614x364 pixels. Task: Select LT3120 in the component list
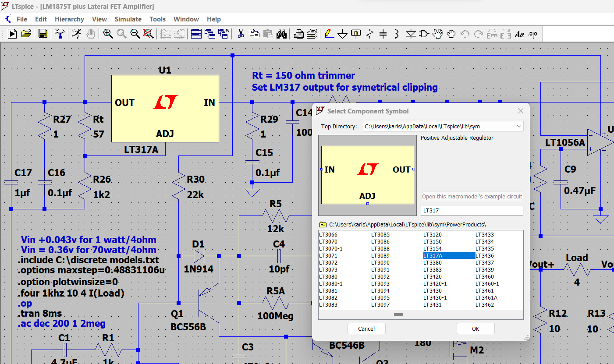tap(433, 235)
